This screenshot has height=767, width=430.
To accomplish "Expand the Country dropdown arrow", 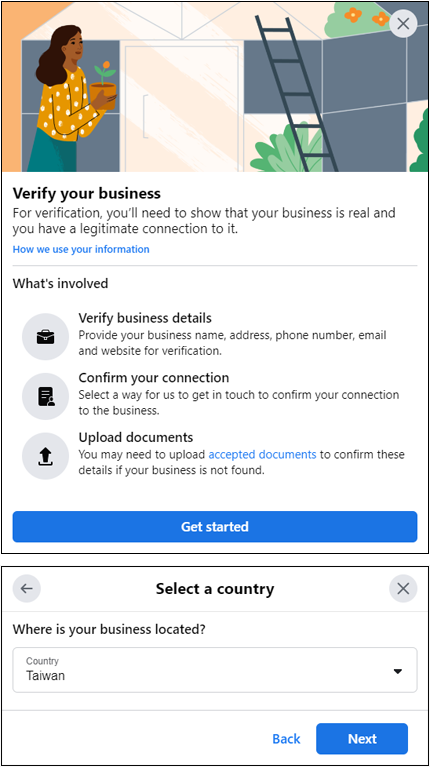I will click(398, 671).
